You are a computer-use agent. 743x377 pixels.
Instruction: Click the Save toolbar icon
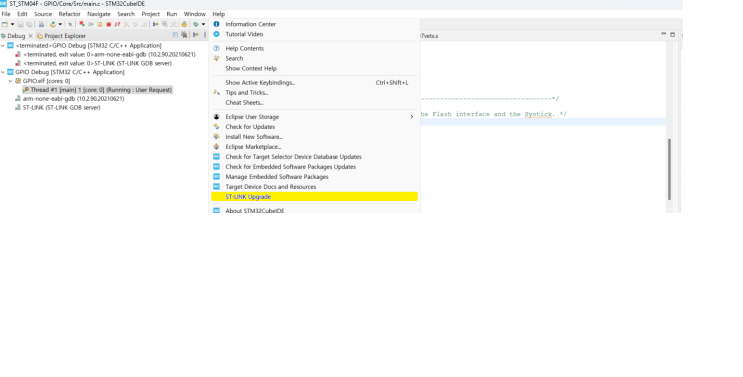(x=20, y=24)
